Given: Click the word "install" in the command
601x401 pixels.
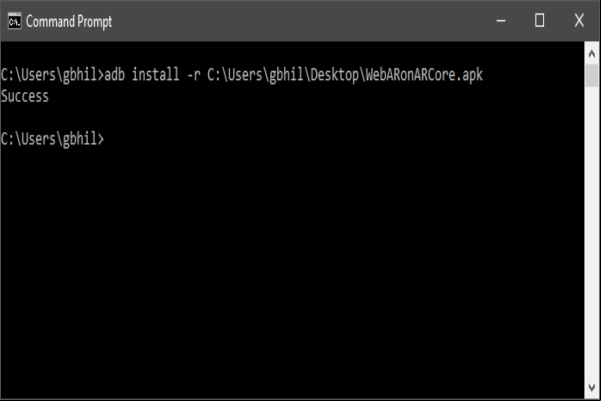Looking at the screenshot, I should (156, 74).
